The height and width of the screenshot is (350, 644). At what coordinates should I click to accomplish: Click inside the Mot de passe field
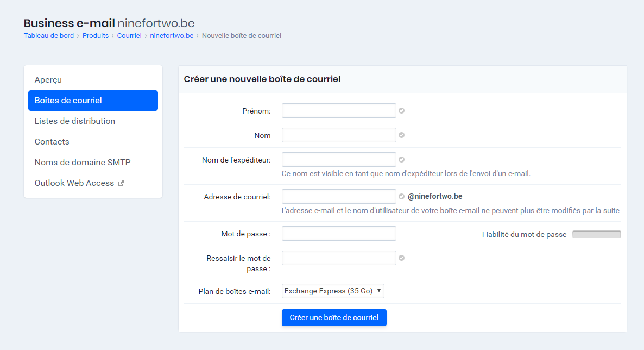[338, 233]
